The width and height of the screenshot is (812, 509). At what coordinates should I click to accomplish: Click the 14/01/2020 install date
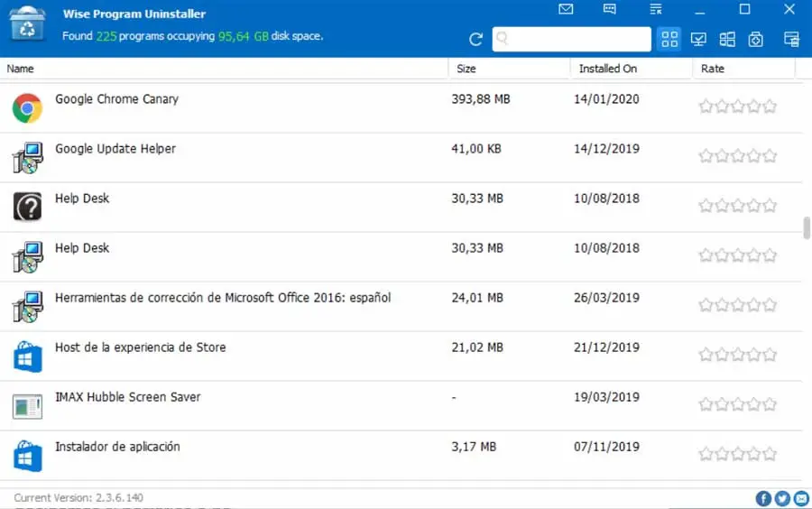606,99
